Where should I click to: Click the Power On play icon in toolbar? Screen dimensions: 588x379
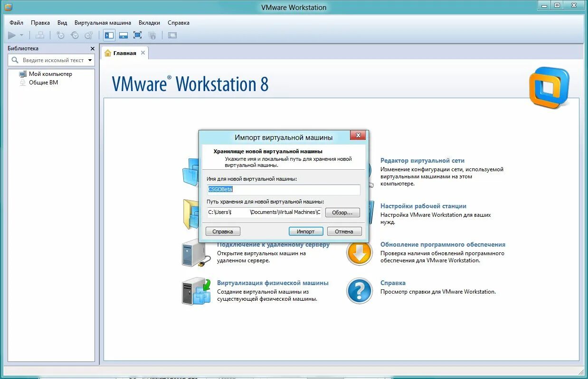tap(12, 35)
